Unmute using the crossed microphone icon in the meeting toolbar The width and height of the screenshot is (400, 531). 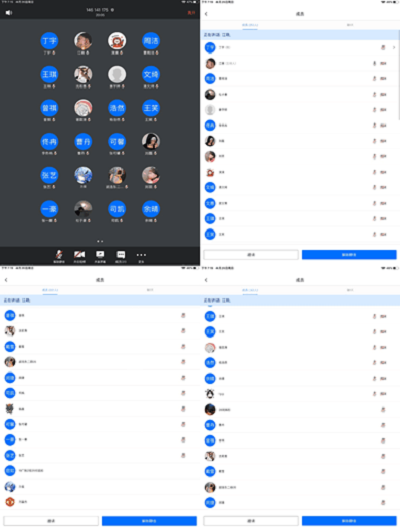pyautogui.click(x=59, y=254)
